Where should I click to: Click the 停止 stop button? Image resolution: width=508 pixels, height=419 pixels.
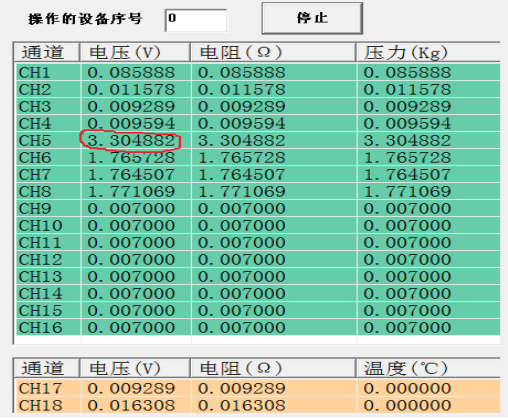[312, 18]
